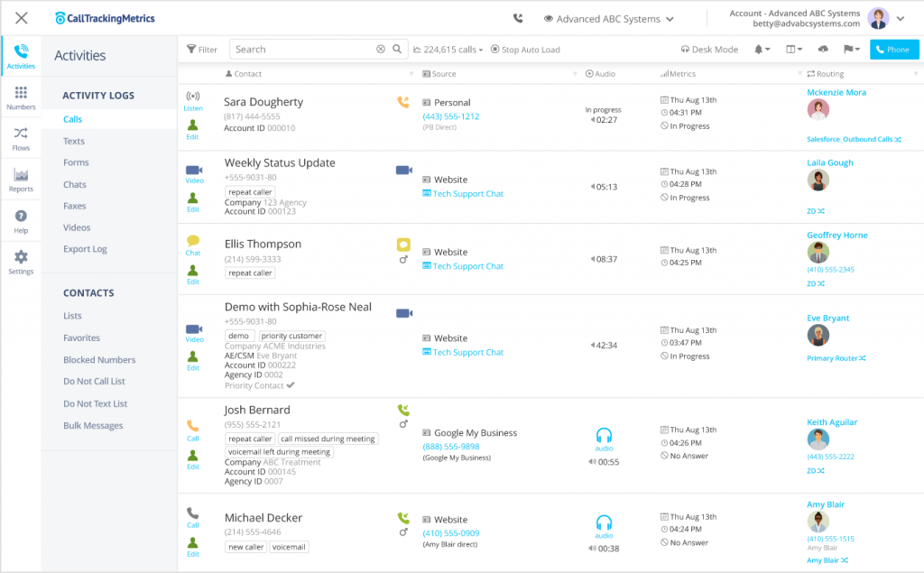The width and height of the screenshot is (924, 573).
Task: Open the Numbers section in the sidebar
Action: (21, 97)
